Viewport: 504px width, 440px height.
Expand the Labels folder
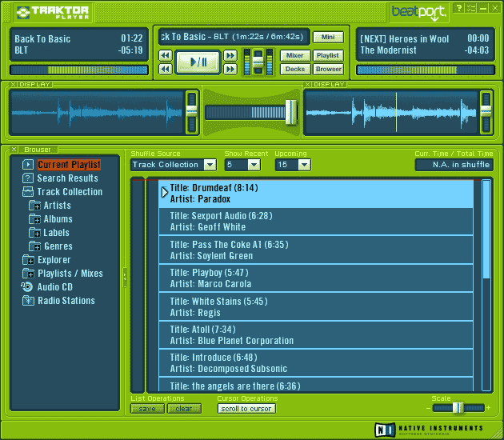(34, 233)
